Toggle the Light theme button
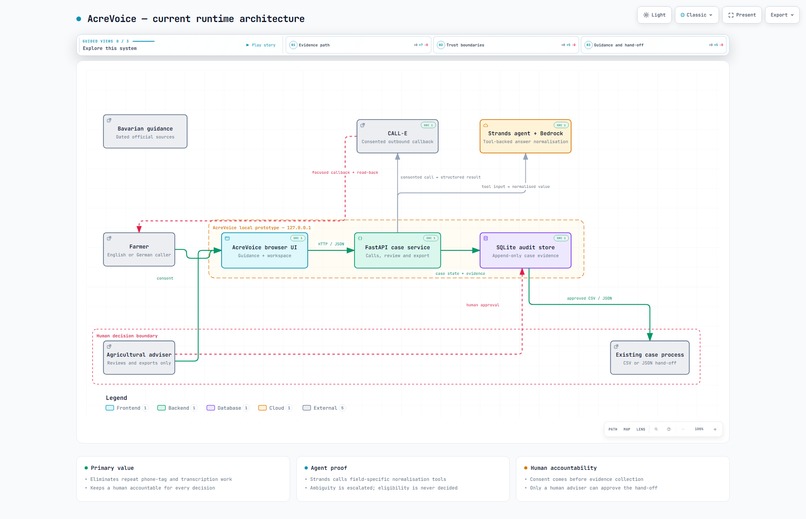This screenshot has height=519, width=806. pos(654,15)
